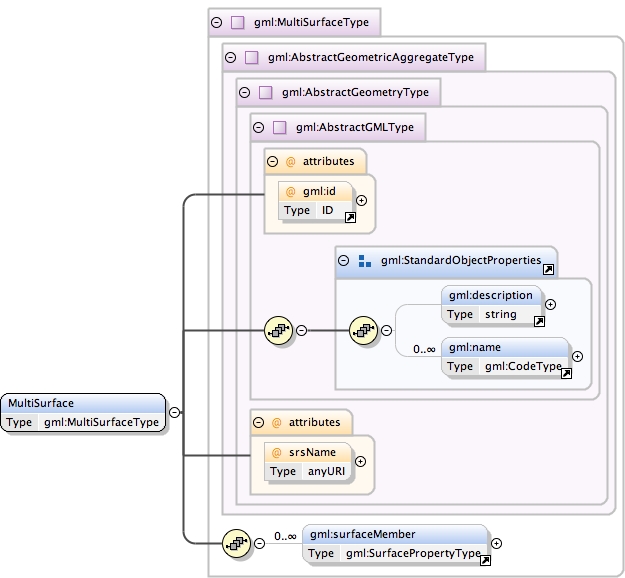This screenshot has height=578, width=625.
Task: Select the MultiSurface element node
Action: (x=83, y=413)
